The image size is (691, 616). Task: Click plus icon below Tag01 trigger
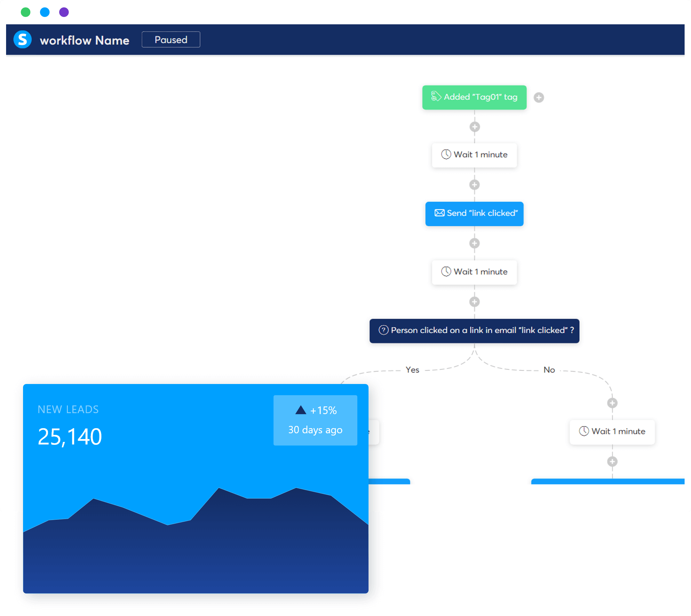click(474, 127)
